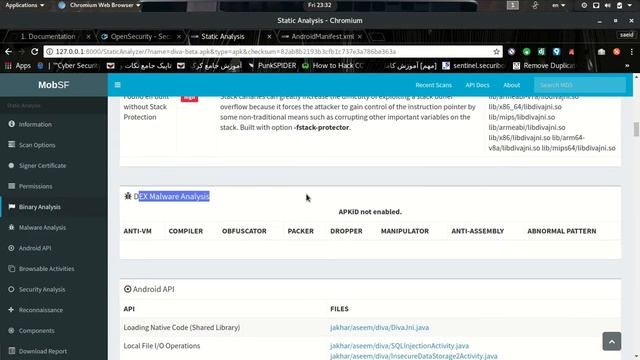The height and width of the screenshot is (360, 640).
Task: Open Information section in sidebar
Action: pyautogui.click(x=35, y=124)
